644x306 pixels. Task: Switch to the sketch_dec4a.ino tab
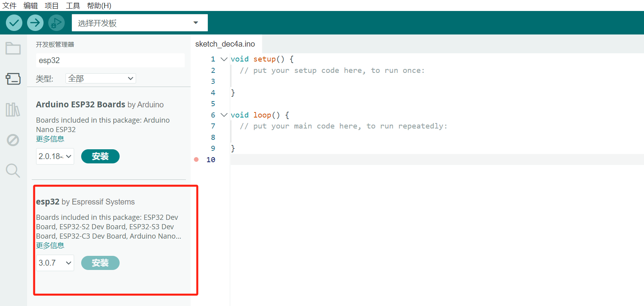click(x=225, y=44)
